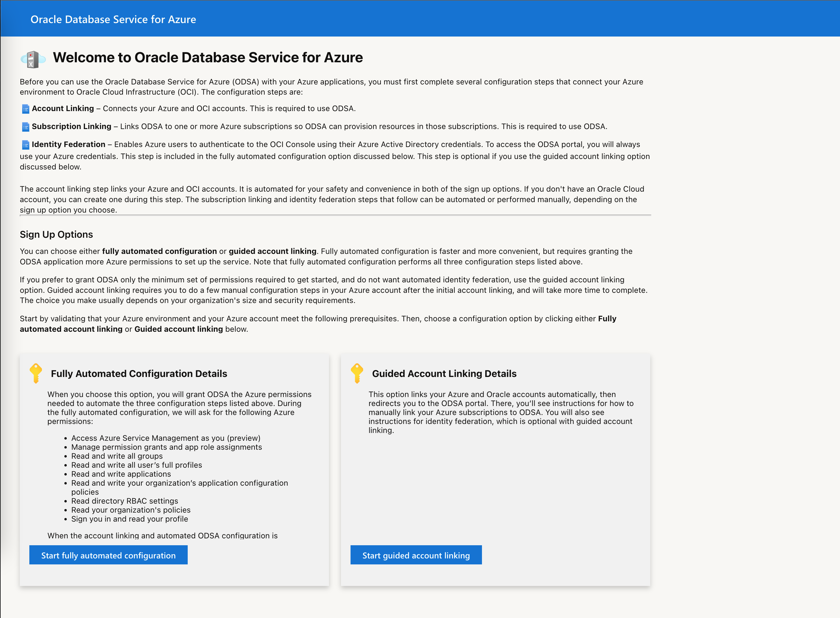
Task: Click the database server cloud icon
Action: pyautogui.click(x=33, y=59)
